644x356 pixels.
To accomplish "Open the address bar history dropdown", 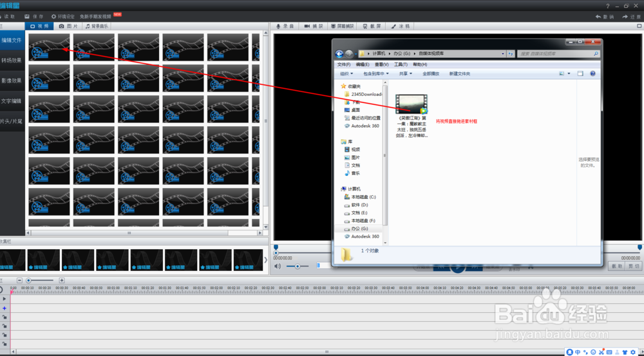I will (x=503, y=54).
